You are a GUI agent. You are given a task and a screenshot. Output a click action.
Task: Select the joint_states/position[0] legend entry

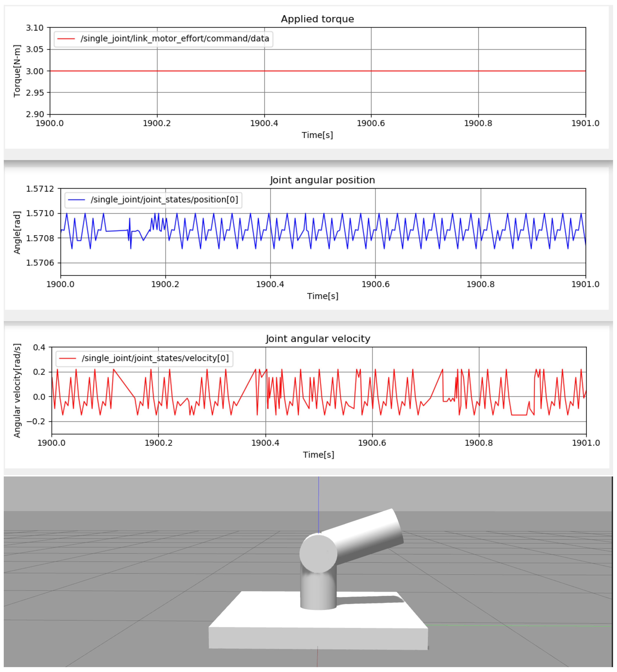pos(153,200)
